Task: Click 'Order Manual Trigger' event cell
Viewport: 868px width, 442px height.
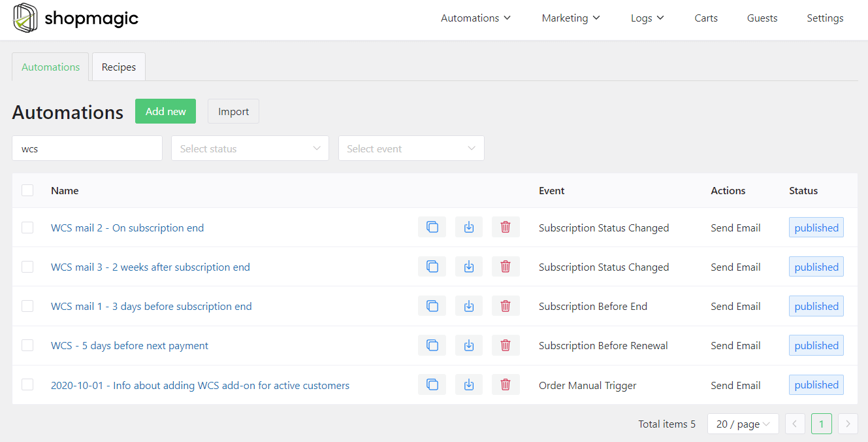Action: [x=588, y=385]
